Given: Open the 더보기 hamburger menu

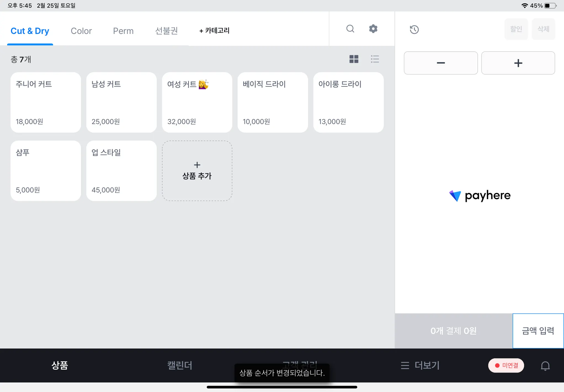Looking at the screenshot, I should click(x=420, y=366).
